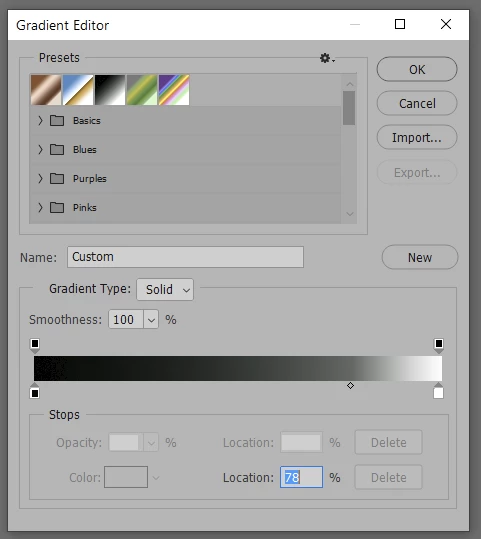Click the color midpoint diamond marker
Viewport: 481px width, 539px height.
pyautogui.click(x=350, y=386)
